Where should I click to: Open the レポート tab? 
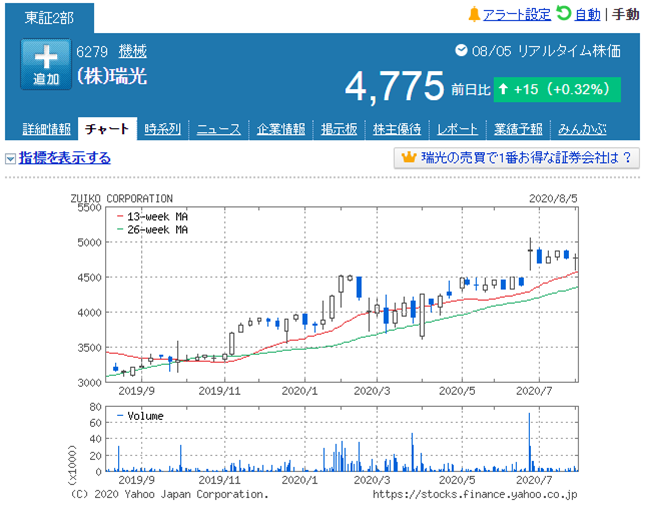(x=457, y=129)
